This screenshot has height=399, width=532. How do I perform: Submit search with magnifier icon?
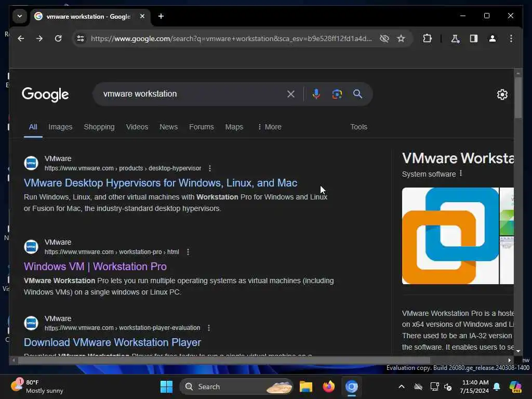tap(357, 94)
